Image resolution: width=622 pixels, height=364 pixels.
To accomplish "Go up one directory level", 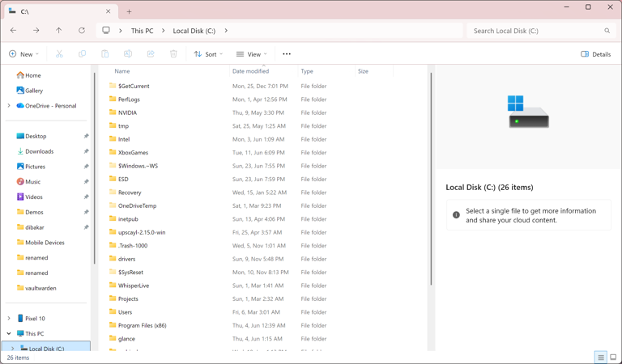I will coord(58,31).
